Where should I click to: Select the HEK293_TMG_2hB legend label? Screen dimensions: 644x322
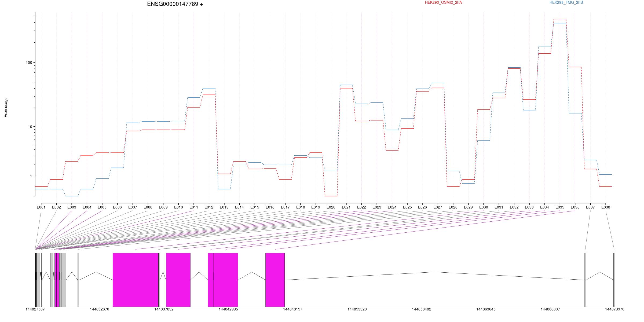[x=566, y=2]
